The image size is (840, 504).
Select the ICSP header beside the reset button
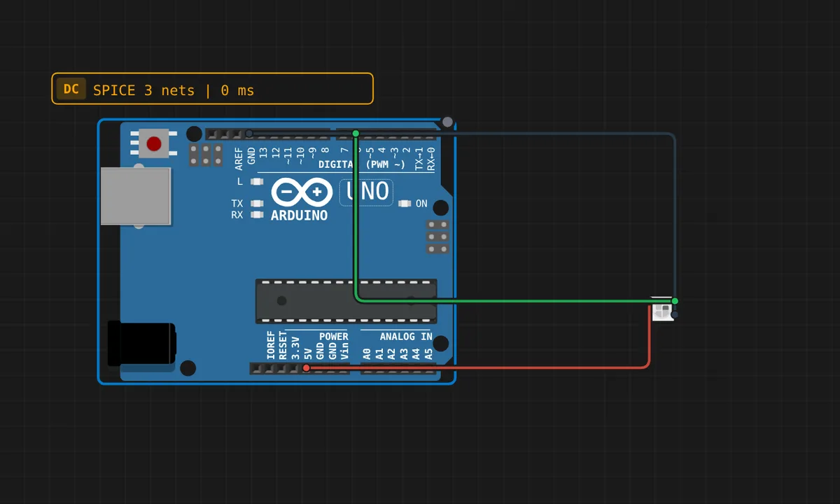pyautogui.click(x=206, y=155)
